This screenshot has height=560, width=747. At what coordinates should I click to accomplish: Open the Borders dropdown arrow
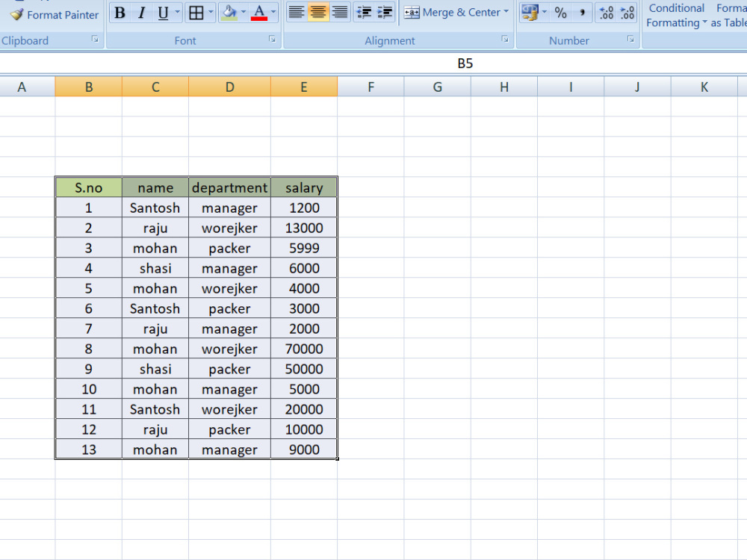tap(211, 12)
